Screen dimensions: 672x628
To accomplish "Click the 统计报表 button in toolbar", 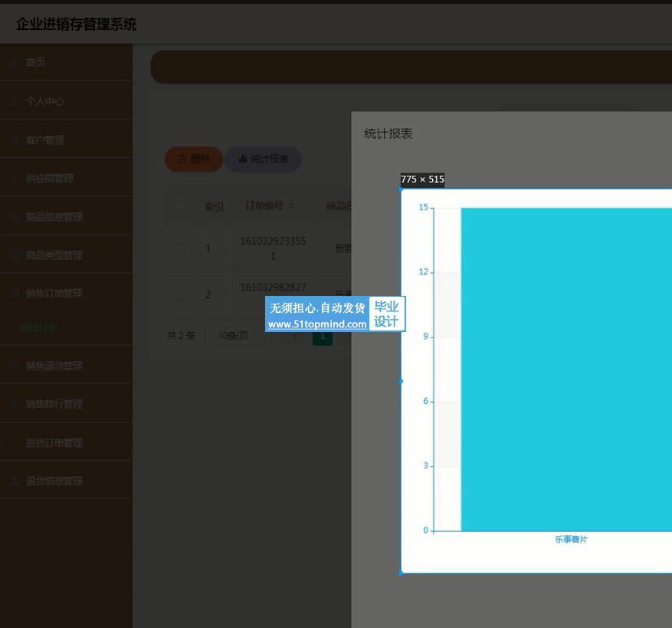I will (263, 159).
